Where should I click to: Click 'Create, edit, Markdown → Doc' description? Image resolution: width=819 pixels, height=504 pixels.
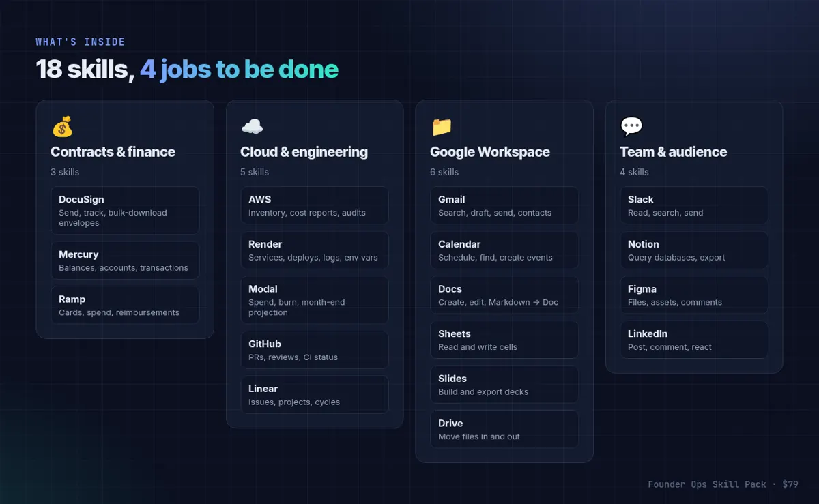[x=498, y=302]
